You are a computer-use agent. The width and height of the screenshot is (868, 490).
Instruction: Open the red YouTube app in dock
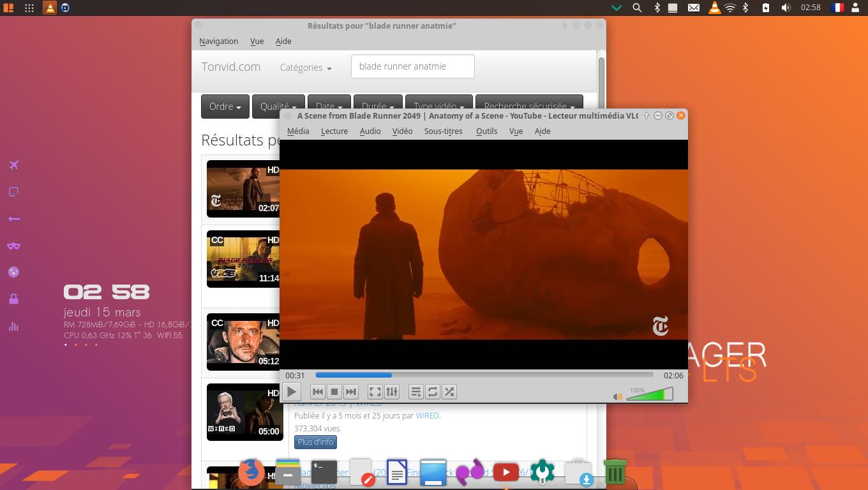pos(505,473)
